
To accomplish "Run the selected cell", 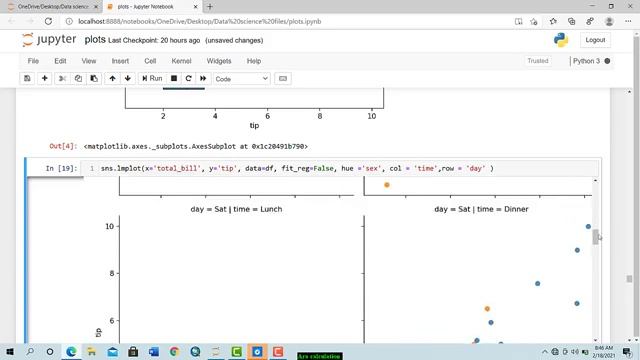I will (152, 78).
